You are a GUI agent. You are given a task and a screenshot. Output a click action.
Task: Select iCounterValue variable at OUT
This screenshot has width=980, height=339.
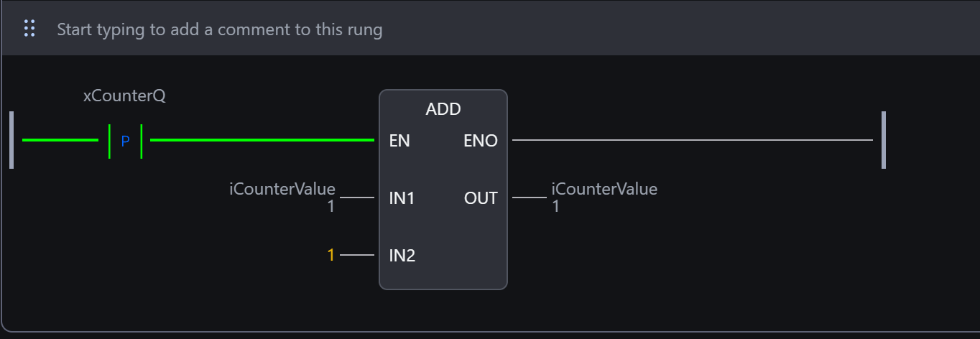click(x=604, y=189)
